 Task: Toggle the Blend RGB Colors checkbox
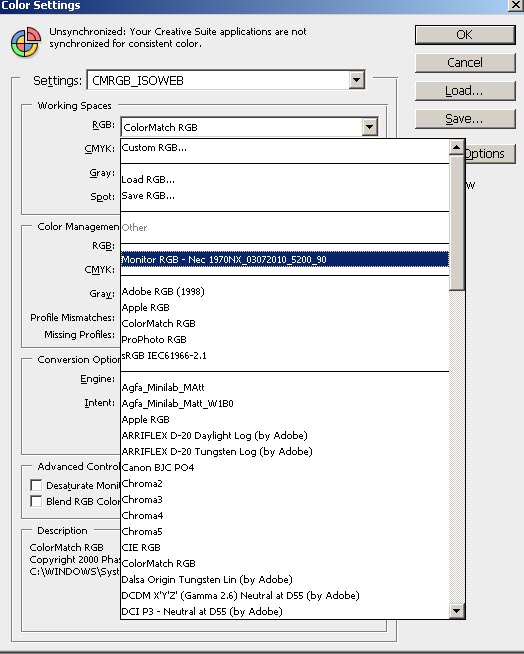click(36, 501)
